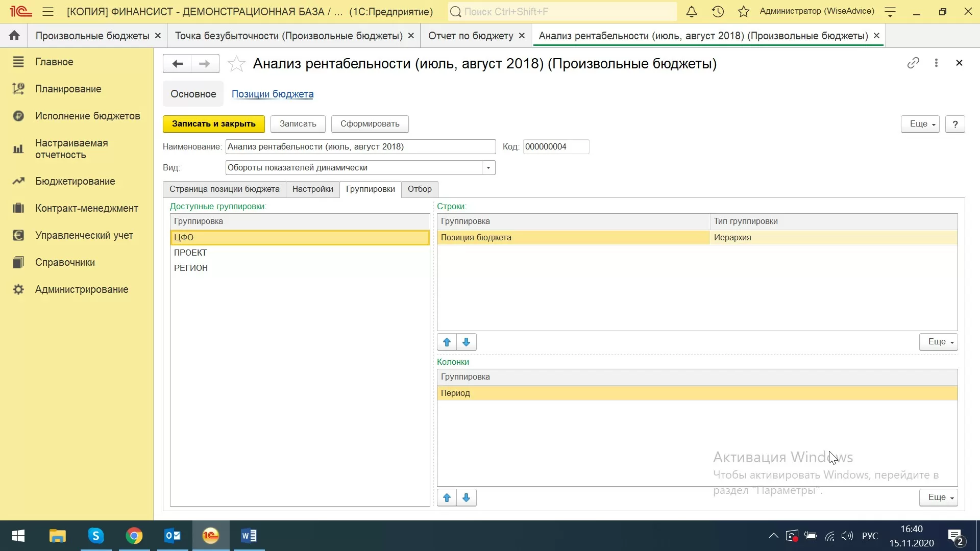The image size is (980, 551).
Task: Expand top Еще menu near help
Action: coord(920,124)
